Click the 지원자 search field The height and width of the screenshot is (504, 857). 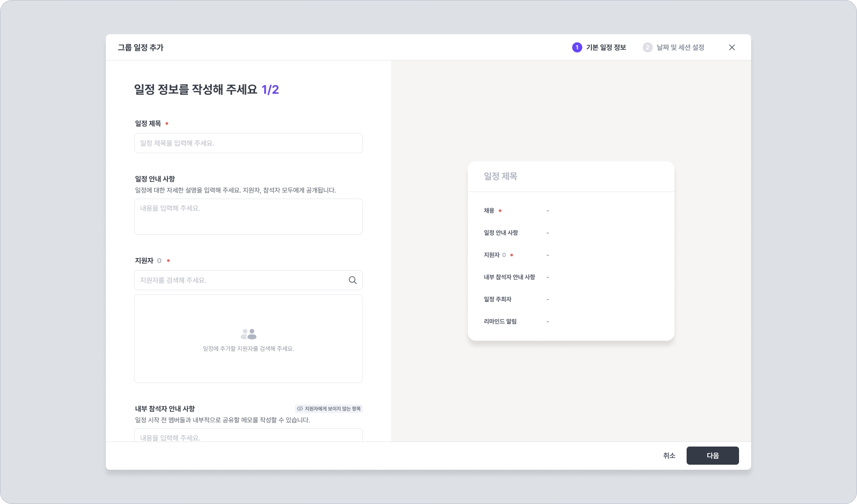[242, 280]
